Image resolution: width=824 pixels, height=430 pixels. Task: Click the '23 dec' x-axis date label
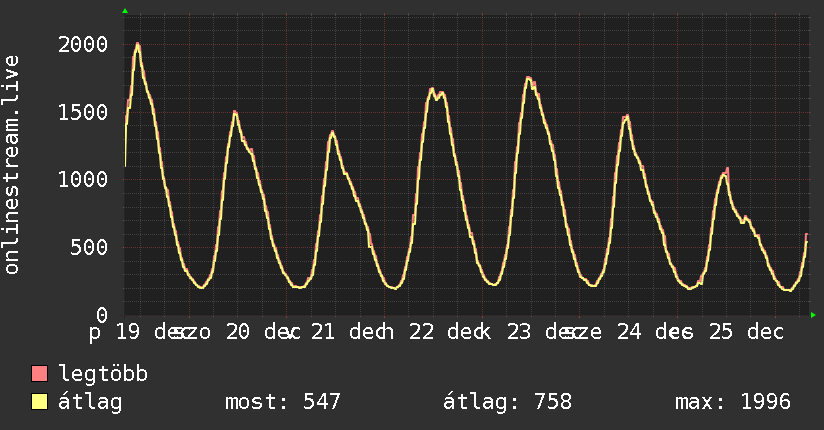point(544,332)
